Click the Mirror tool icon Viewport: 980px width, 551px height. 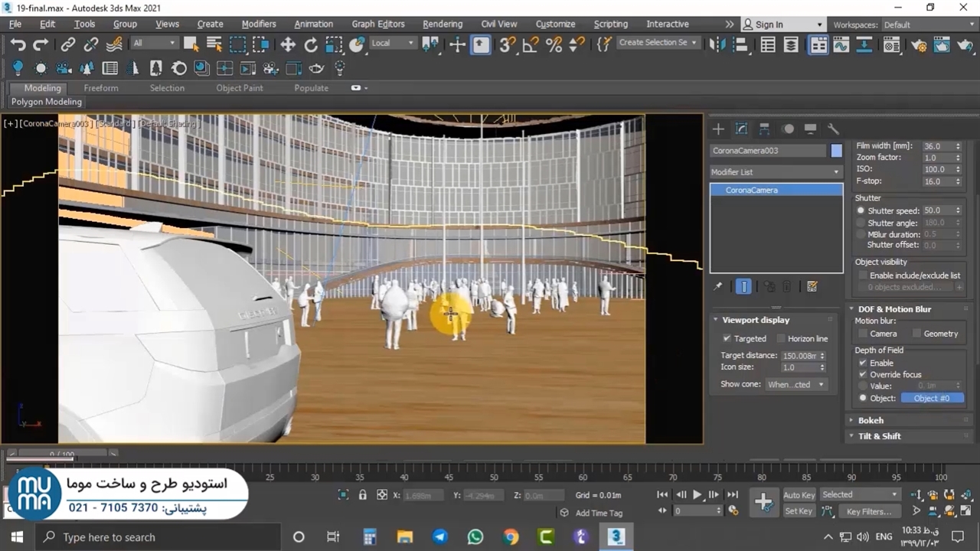pyautogui.click(x=717, y=44)
